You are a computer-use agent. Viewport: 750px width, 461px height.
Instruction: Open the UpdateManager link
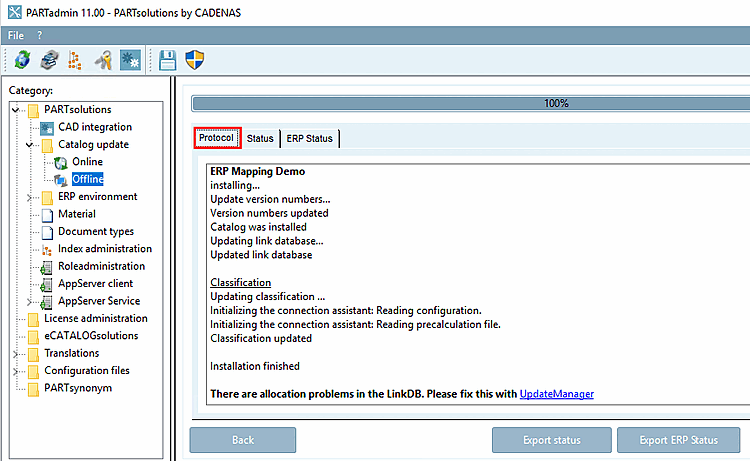(557, 394)
